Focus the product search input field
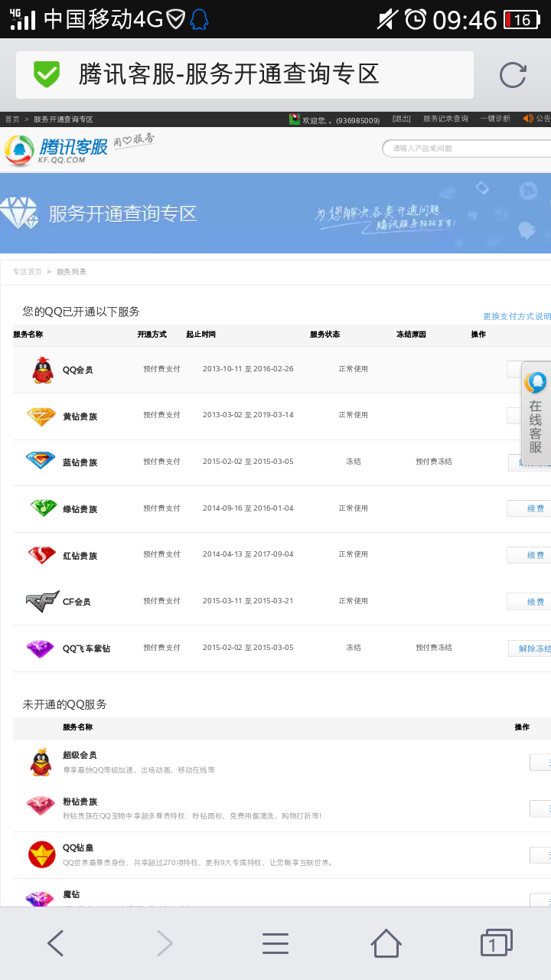Image resolution: width=551 pixels, height=980 pixels. pyautogui.click(x=467, y=149)
